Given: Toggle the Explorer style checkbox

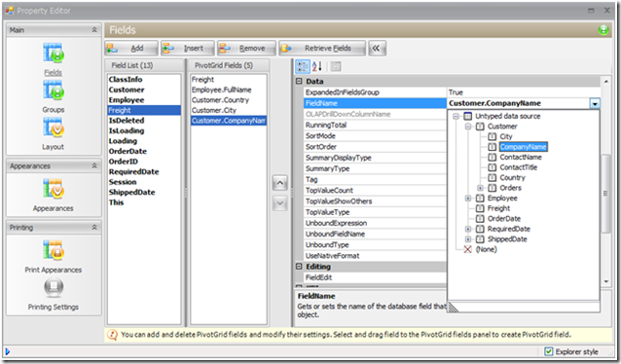Looking at the screenshot, I should click(549, 351).
